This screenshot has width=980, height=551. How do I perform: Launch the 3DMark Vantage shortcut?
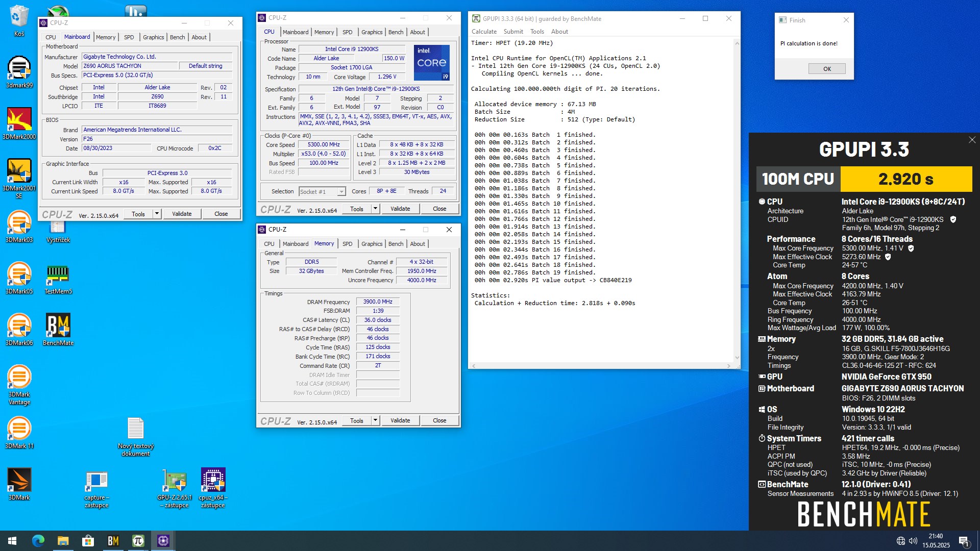click(19, 385)
